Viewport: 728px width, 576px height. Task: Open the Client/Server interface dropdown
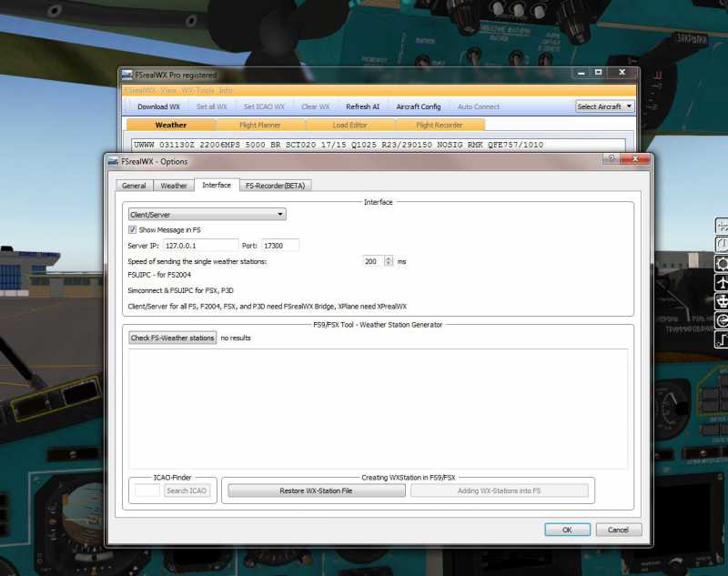click(x=207, y=215)
